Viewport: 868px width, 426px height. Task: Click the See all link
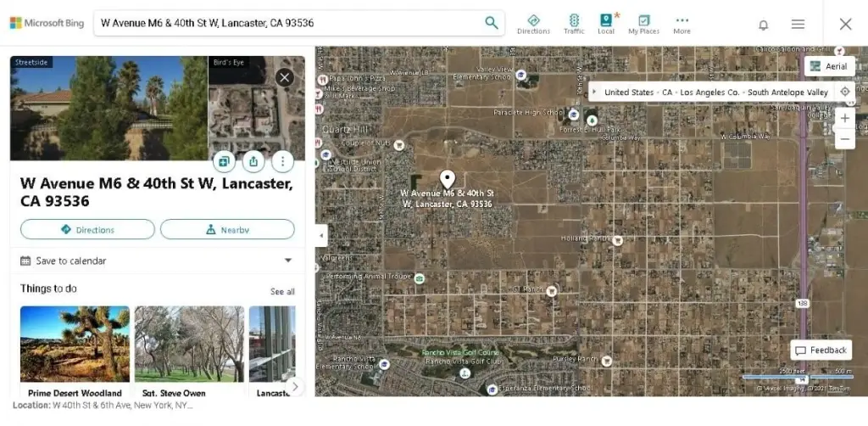coord(282,292)
